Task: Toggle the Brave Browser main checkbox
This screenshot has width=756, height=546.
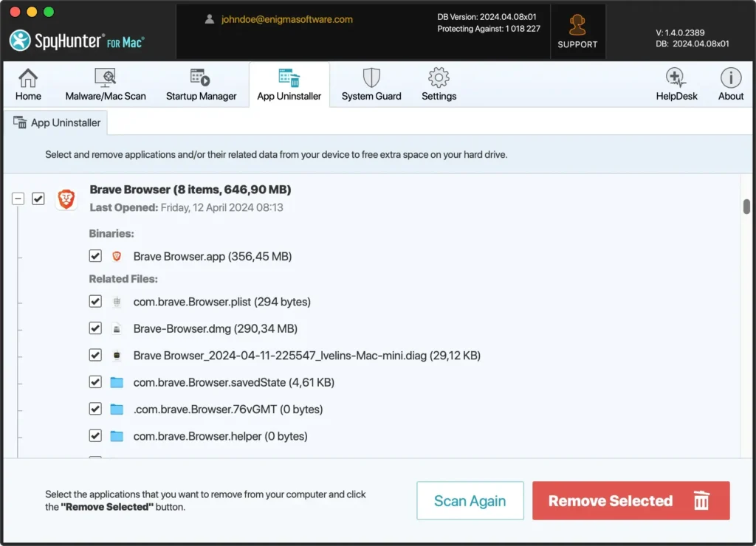Action: point(38,198)
